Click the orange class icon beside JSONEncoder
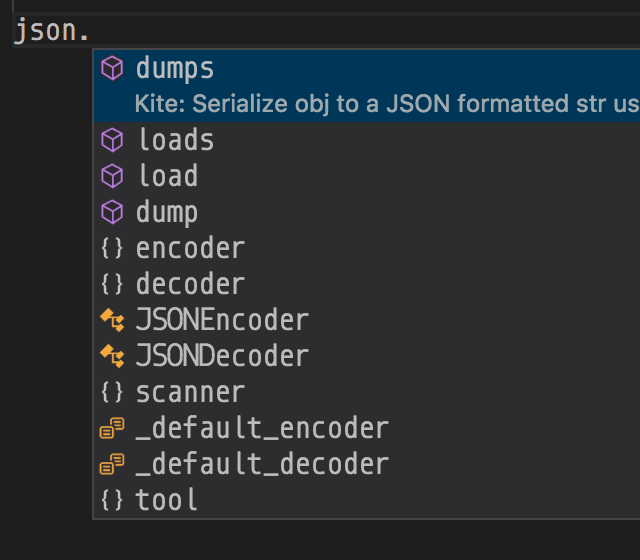 pyautogui.click(x=113, y=320)
